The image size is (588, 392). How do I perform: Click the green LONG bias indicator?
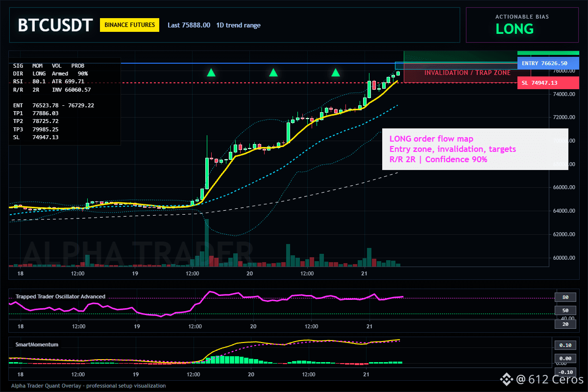click(x=514, y=29)
